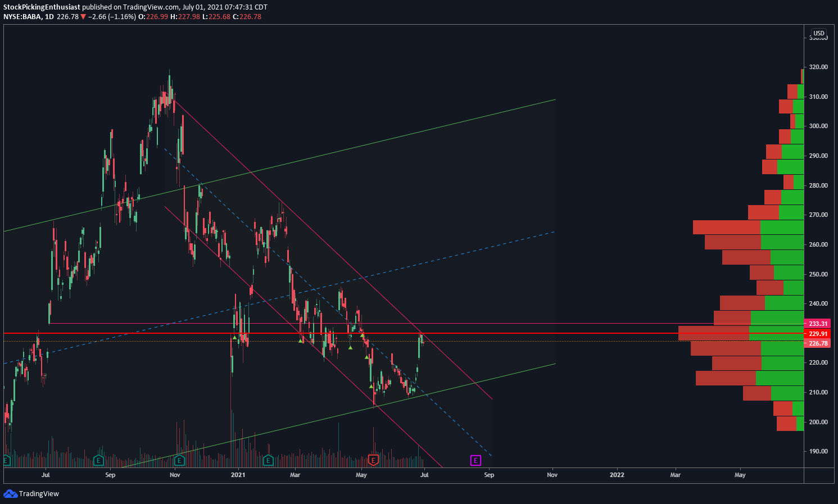Click the "270.00" price axis label
838x504 pixels.
tap(818, 215)
